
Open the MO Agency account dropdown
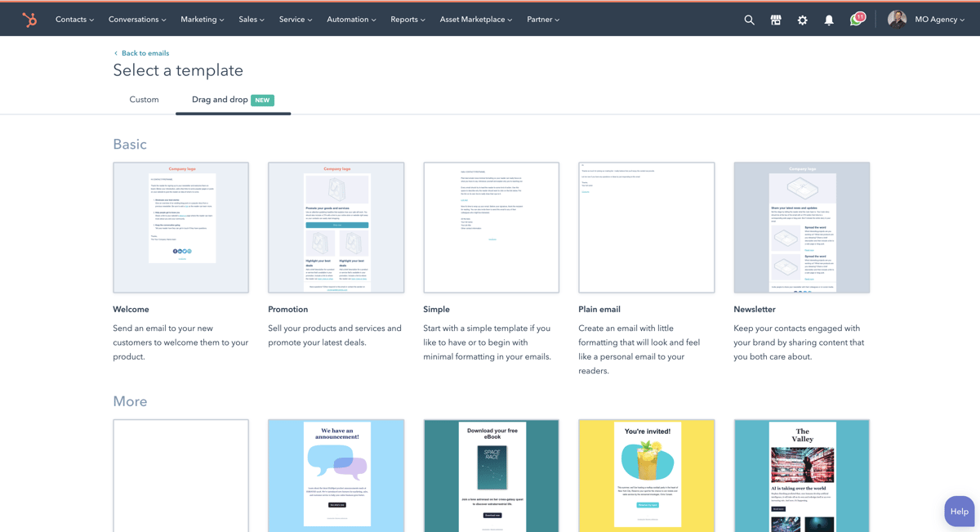coord(940,20)
